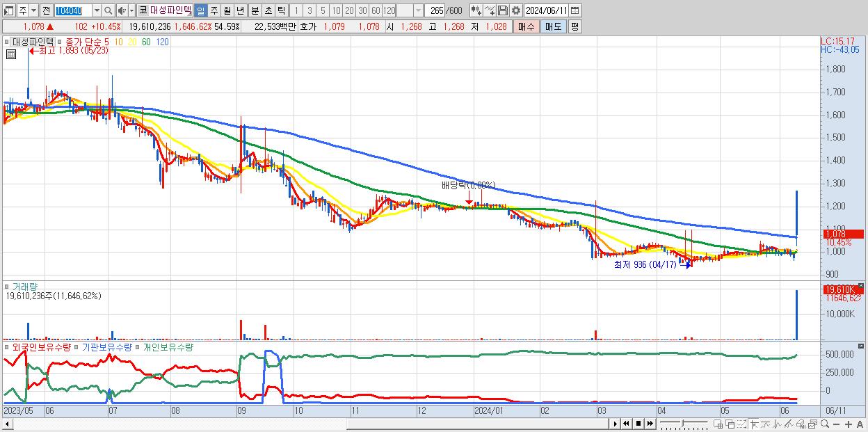The height and width of the screenshot is (432, 868).
Task: Open chart settings gear icon
Action: (x=516, y=10)
